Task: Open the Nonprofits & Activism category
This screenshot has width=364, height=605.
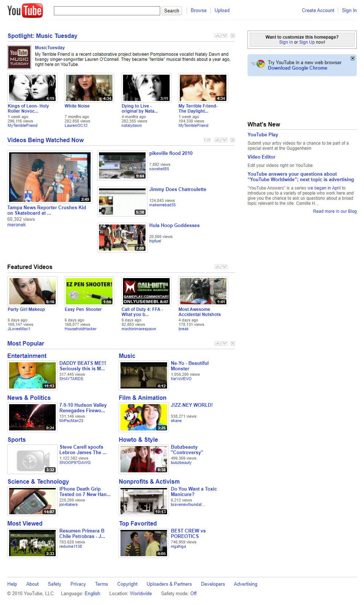Action: 149,482
